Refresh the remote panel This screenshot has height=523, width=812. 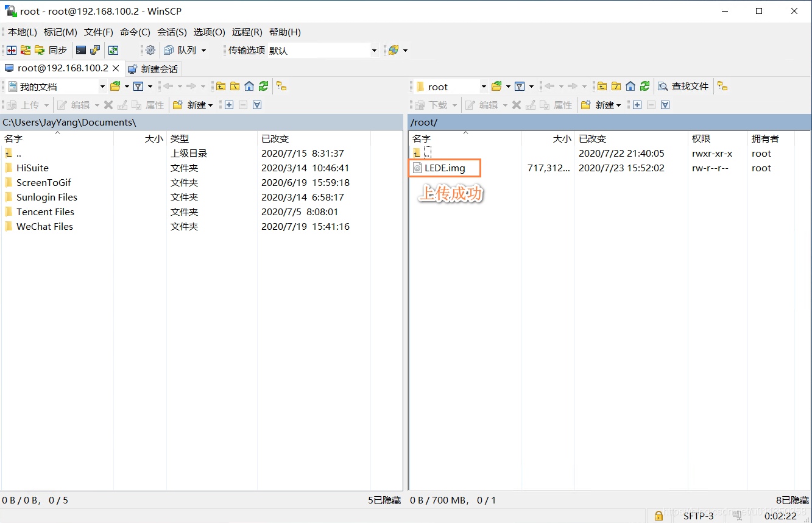click(644, 87)
